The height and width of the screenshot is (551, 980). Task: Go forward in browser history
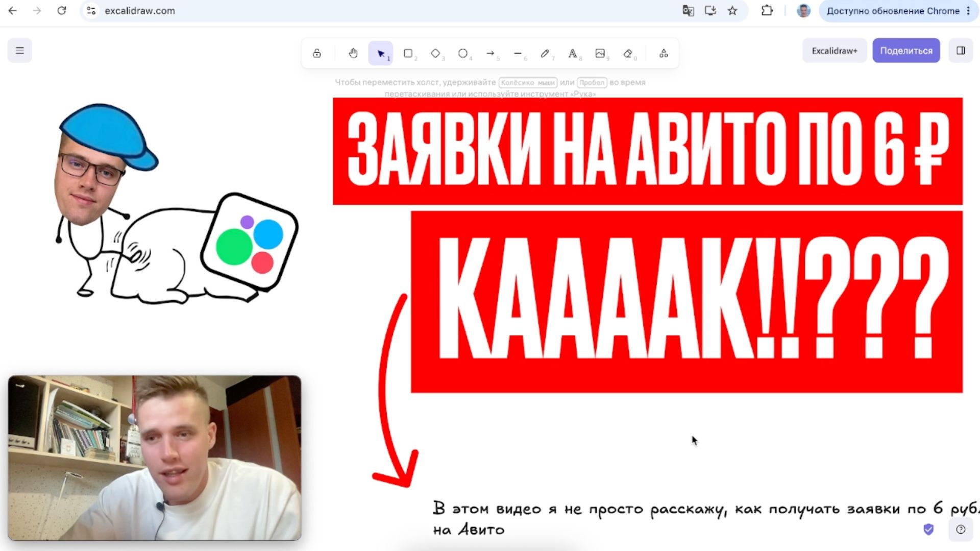(37, 11)
